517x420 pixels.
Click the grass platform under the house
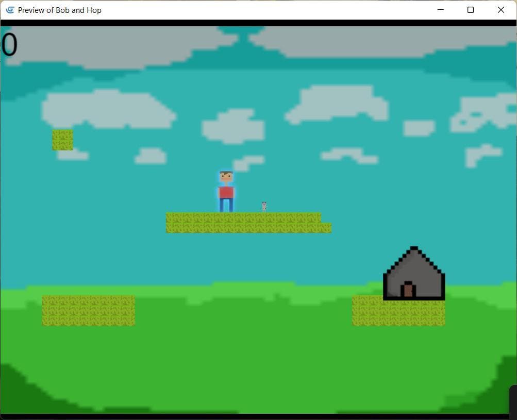[398, 311]
